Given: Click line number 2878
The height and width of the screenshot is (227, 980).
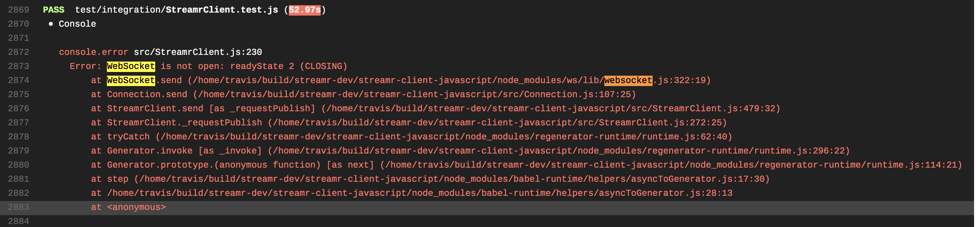Looking at the screenshot, I should coord(19,136).
